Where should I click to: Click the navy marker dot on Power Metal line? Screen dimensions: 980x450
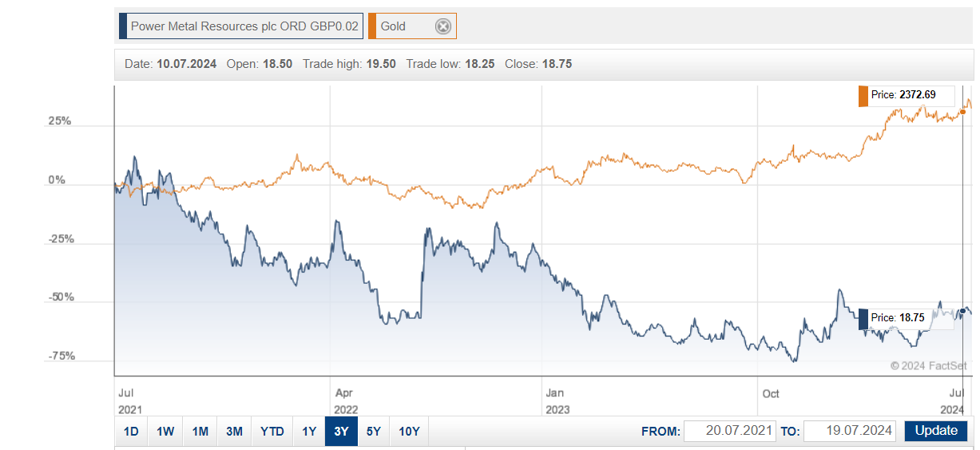(x=964, y=311)
